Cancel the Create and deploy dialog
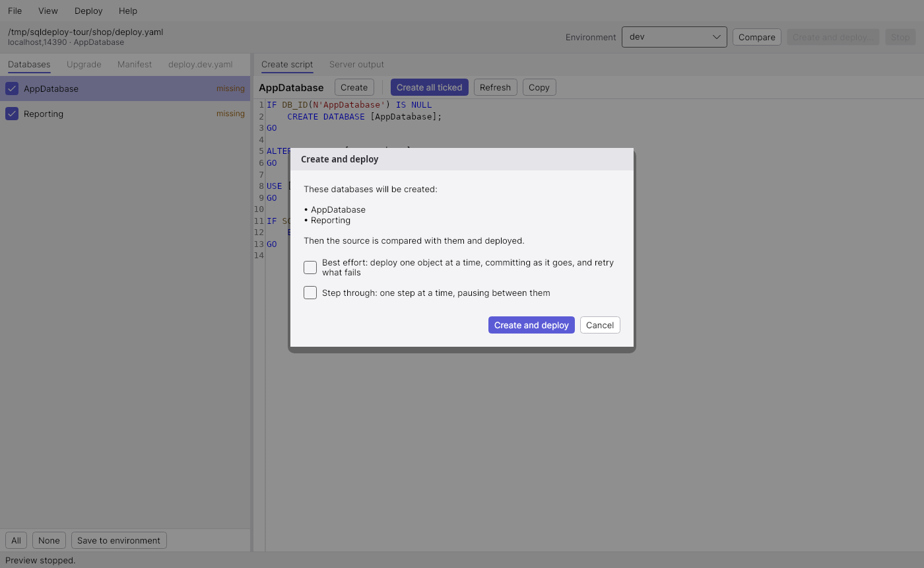Viewport: 924px width, 568px height. point(600,325)
